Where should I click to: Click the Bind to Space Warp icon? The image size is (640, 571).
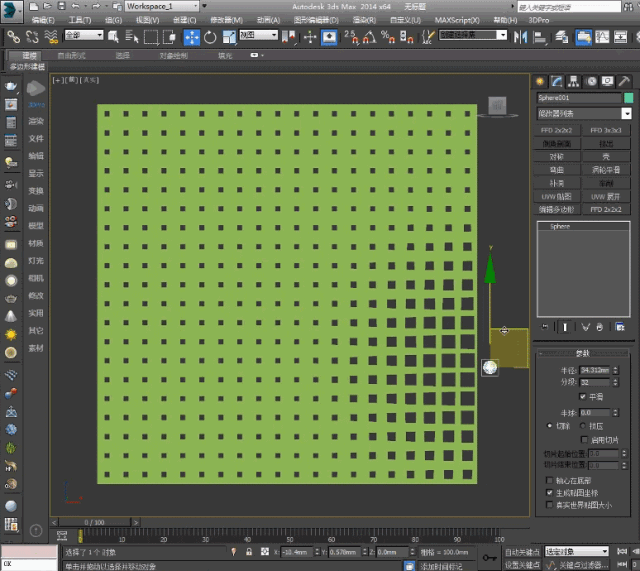pyautogui.click(x=51, y=37)
